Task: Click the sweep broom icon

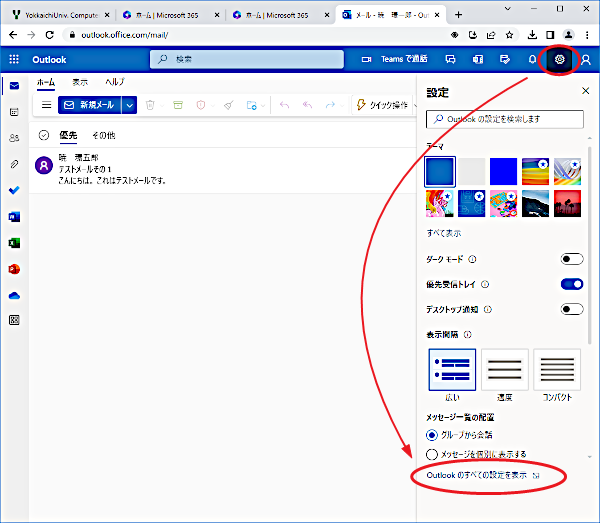Action: click(x=229, y=105)
